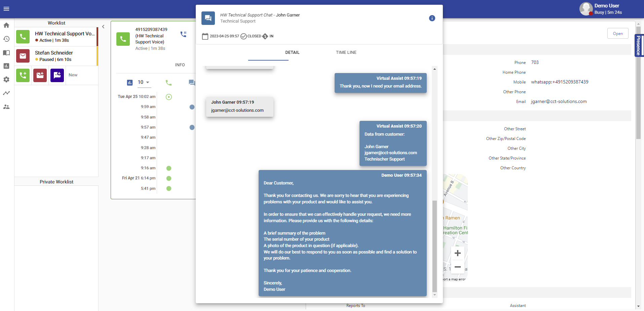Create new outbound call

[x=23, y=75]
